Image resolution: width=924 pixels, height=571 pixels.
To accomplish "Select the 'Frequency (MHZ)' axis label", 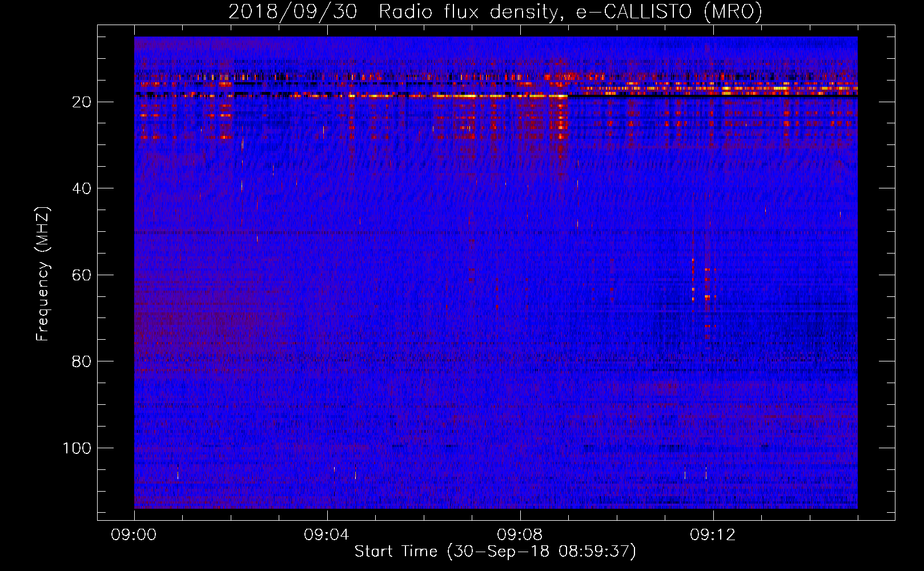I will point(43,274).
